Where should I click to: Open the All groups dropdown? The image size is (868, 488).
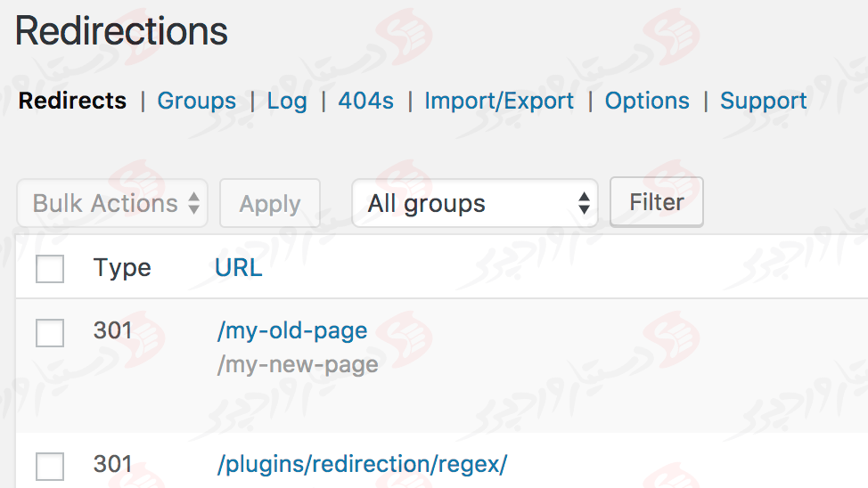click(474, 204)
